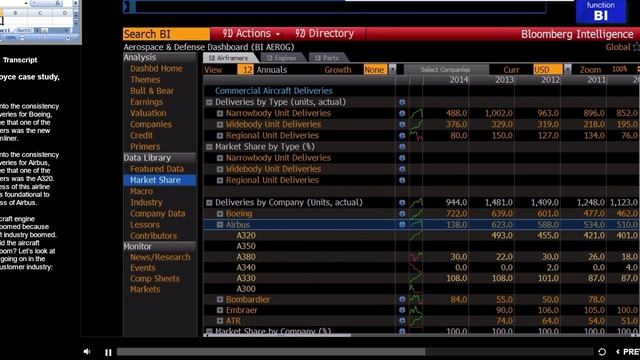
Task: Open info icon for Deliveries by Company row
Action: tap(402, 203)
